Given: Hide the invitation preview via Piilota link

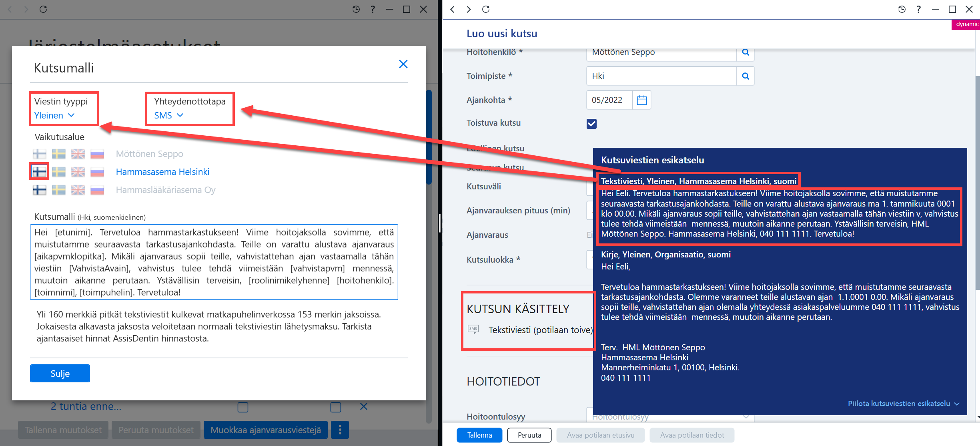Looking at the screenshot, I should [903, 404].
